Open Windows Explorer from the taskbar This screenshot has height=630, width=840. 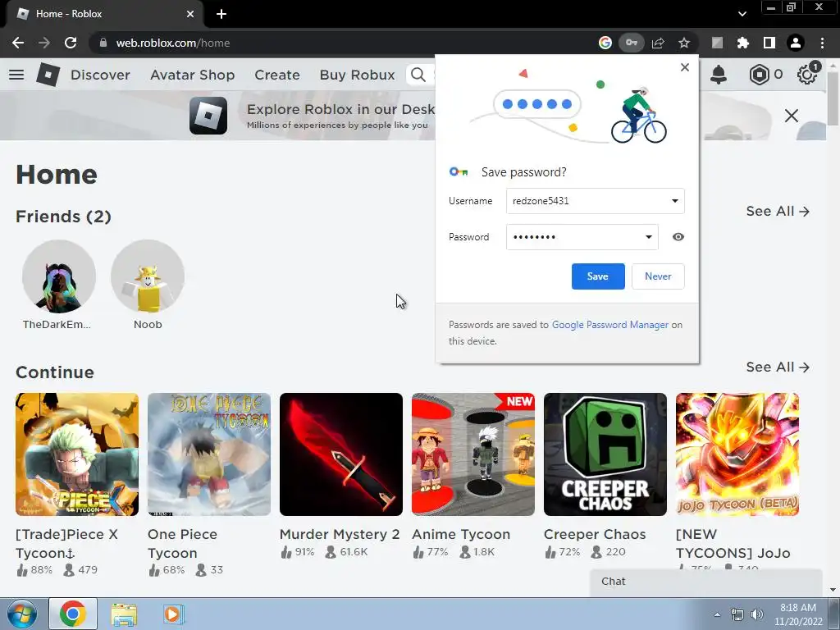[x=124, y=614]
